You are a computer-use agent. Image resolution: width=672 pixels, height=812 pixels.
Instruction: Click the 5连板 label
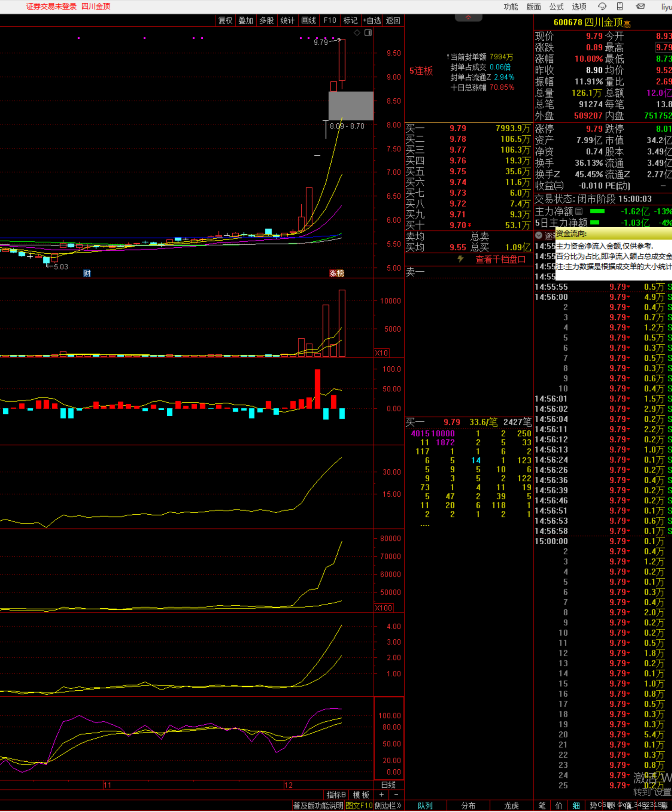(421, 71)
